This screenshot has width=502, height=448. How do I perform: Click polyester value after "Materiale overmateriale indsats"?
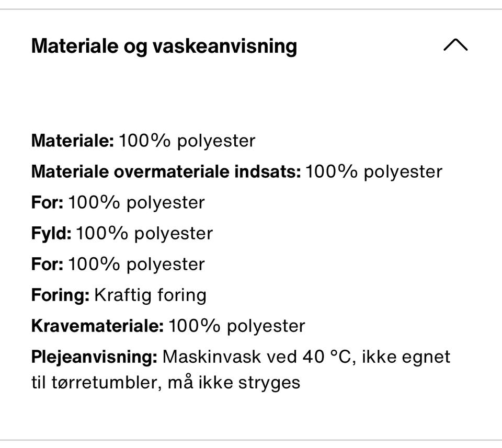(373, 171)
